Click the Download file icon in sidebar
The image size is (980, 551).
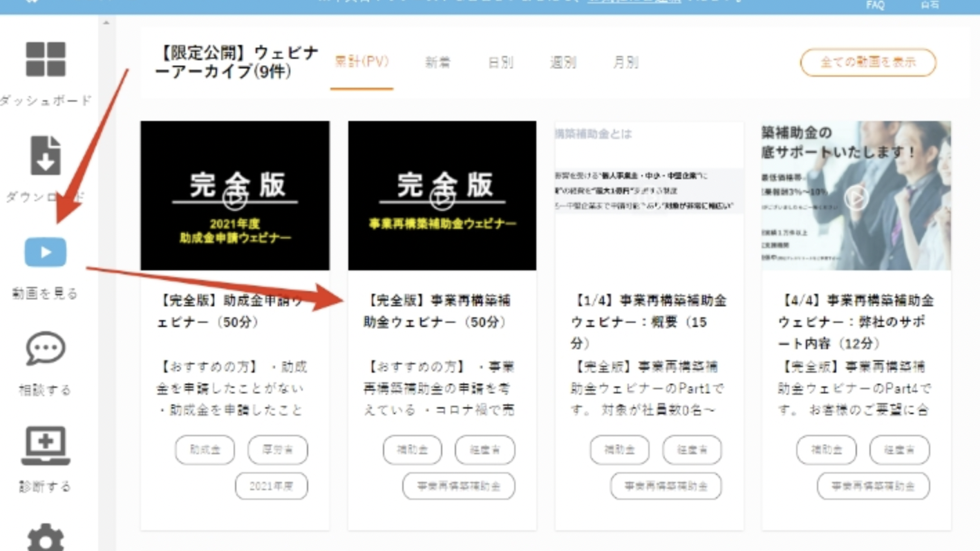point(46,156)
